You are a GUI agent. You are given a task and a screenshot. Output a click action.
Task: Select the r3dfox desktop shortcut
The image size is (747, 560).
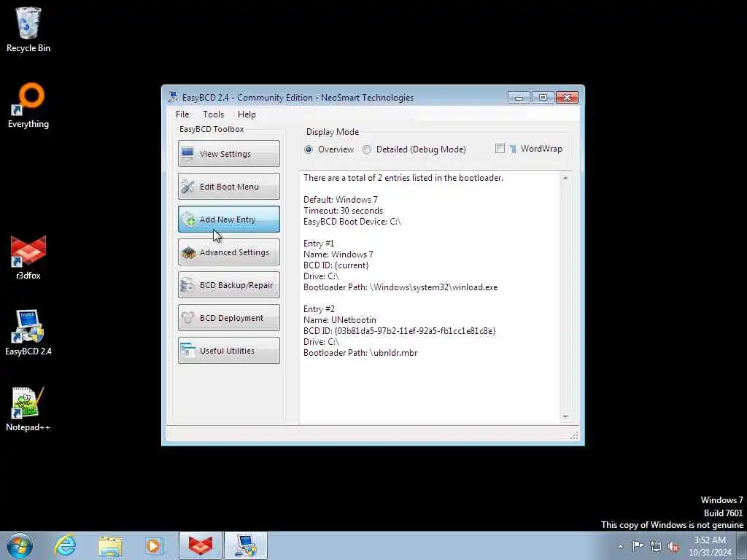click(28, 257)
